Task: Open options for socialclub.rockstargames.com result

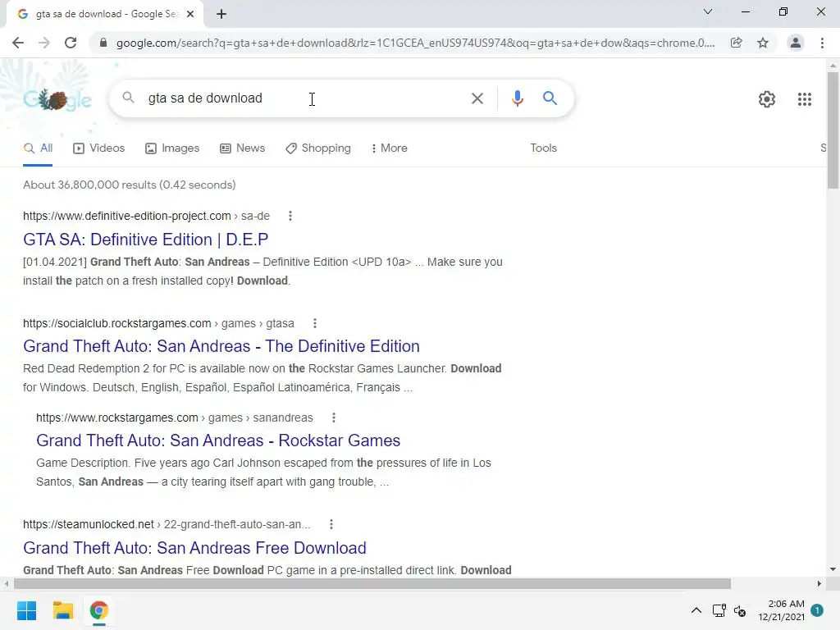Action: (x=315, y=323)
